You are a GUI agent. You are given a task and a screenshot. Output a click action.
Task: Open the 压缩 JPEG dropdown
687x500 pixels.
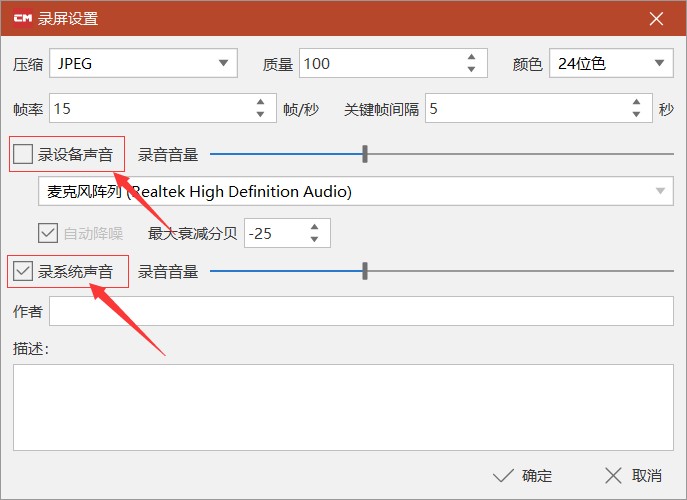tap(143, 63)
